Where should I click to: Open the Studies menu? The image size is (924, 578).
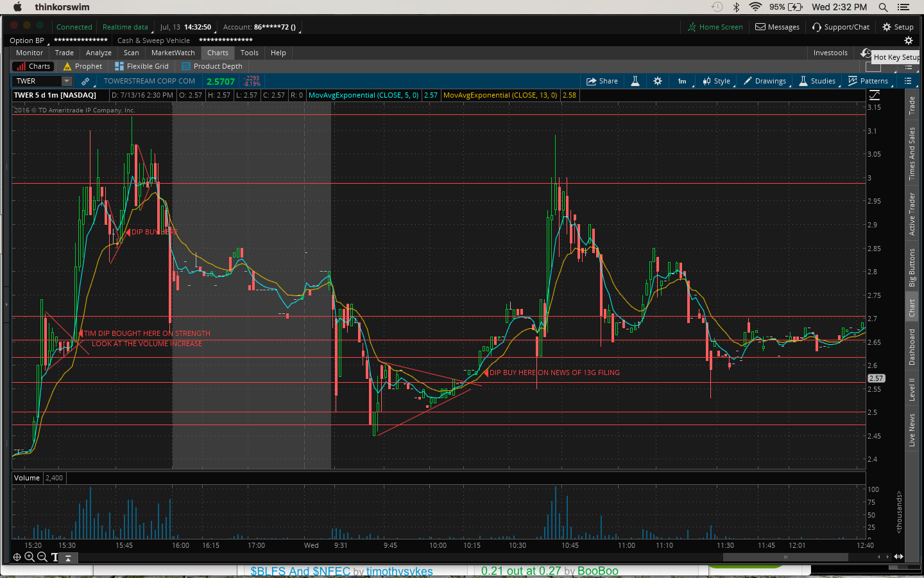pyautogui.click(x=817, y=81)
